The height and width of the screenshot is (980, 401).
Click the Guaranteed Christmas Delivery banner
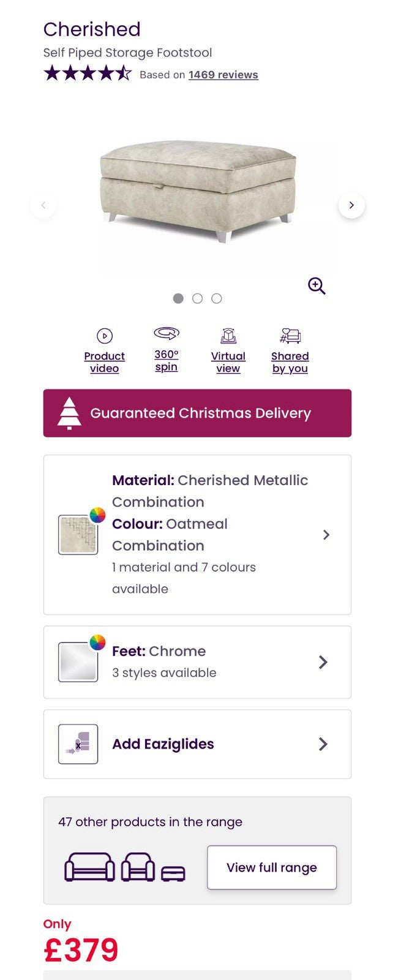coord(197,413)
